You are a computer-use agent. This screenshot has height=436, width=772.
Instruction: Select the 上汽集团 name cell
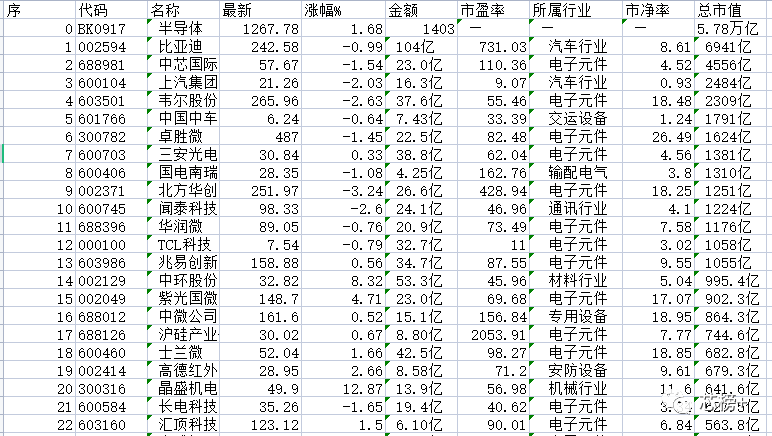183,83
